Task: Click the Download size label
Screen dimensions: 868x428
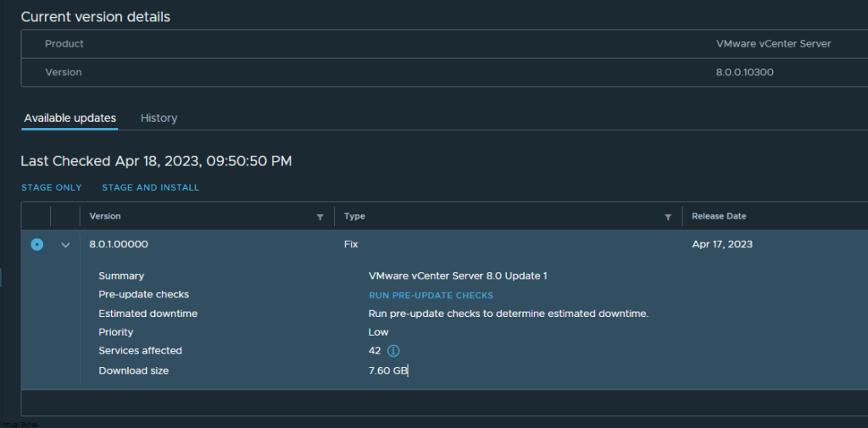Action: [133, 371]
